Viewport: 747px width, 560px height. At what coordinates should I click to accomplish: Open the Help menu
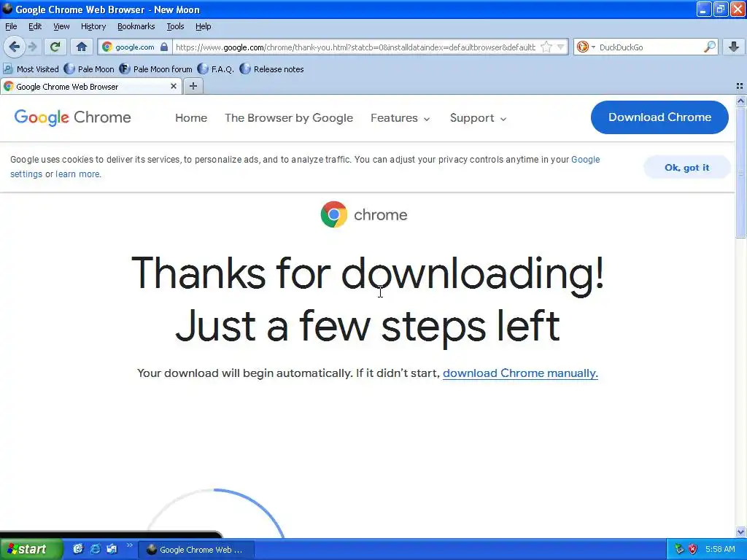click(x=204, y=26)
